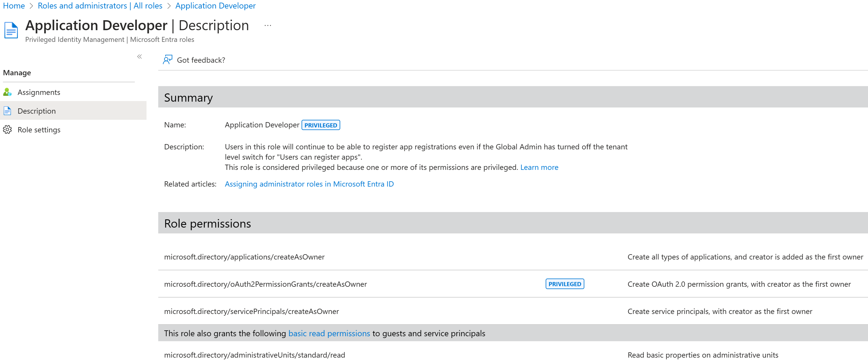Open Assignments in the Manage menu
Screen dimensions: 868x362
point(73,92)
